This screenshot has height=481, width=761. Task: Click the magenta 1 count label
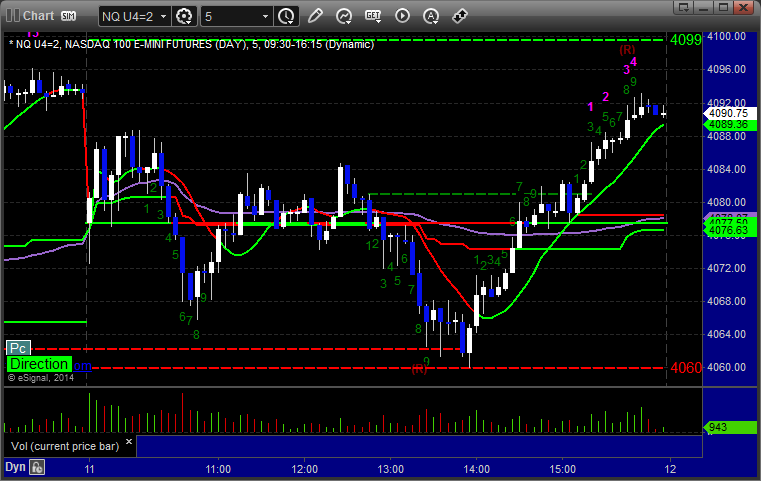pos(590,107)
